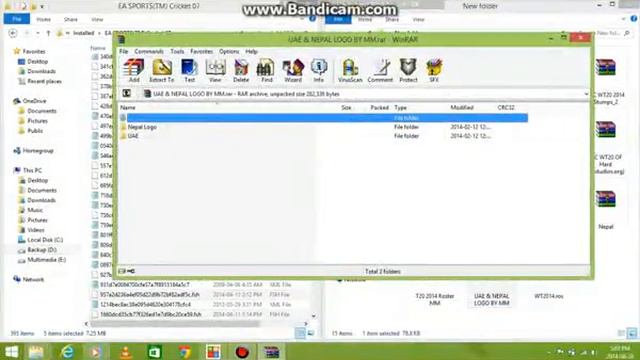This screenshot has height=360, width=640.
Task: Open Music folder under This PC
Action: (x=35, y=210)
